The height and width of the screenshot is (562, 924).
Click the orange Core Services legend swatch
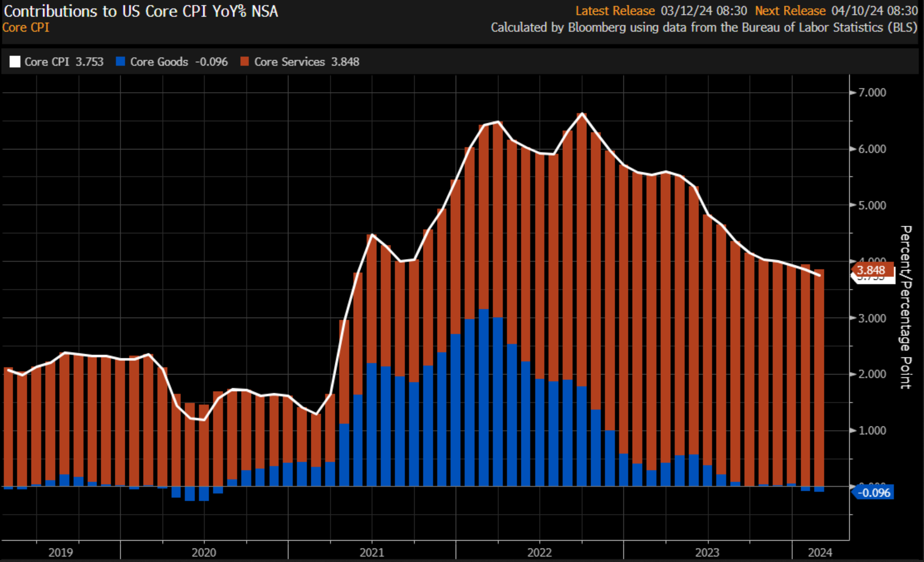pyautogui.click(x=245, y=61)
